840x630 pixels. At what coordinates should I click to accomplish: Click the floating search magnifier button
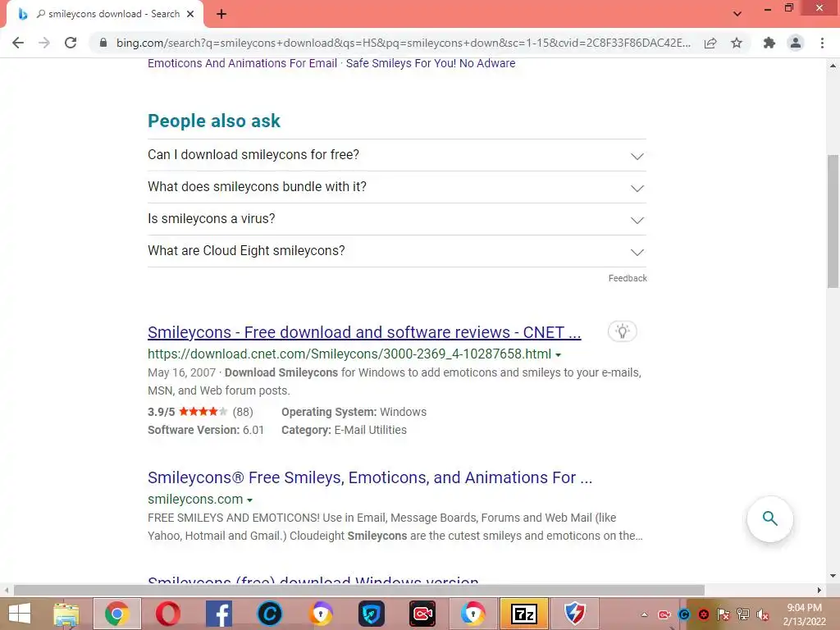coord(769,518)
